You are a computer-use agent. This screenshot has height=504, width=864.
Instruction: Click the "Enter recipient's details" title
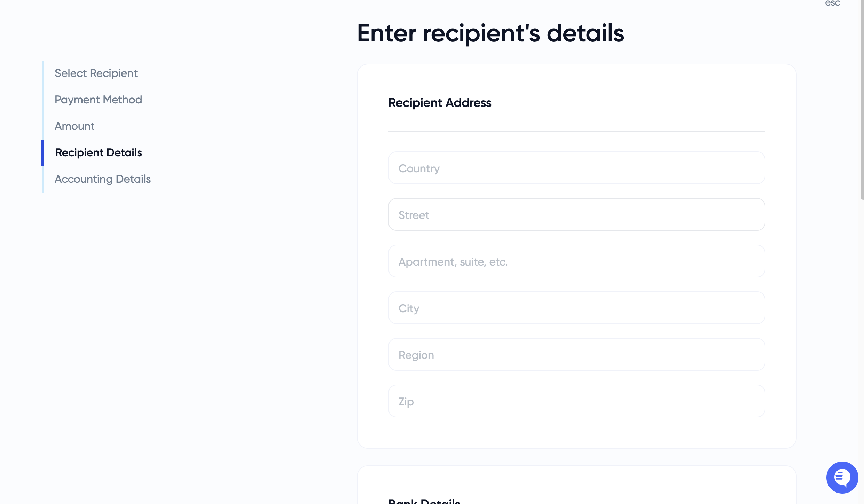[x=490, y=33]
